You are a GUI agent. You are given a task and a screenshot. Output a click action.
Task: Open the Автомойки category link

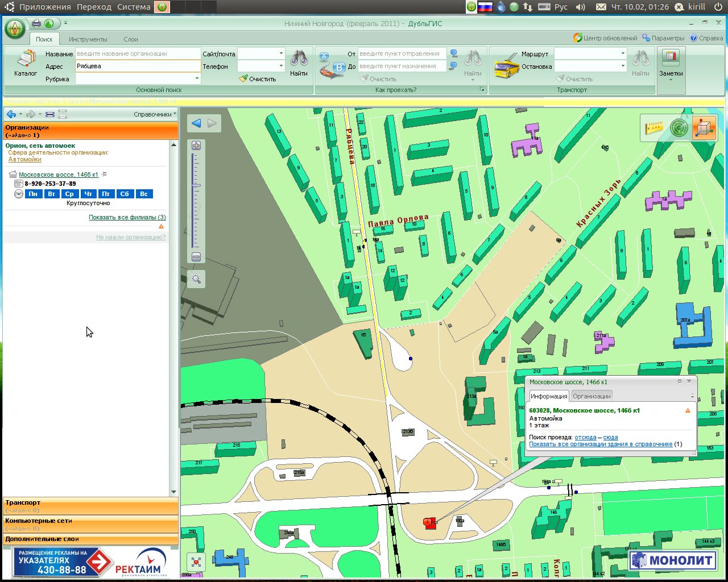click(x=25, y=159)
